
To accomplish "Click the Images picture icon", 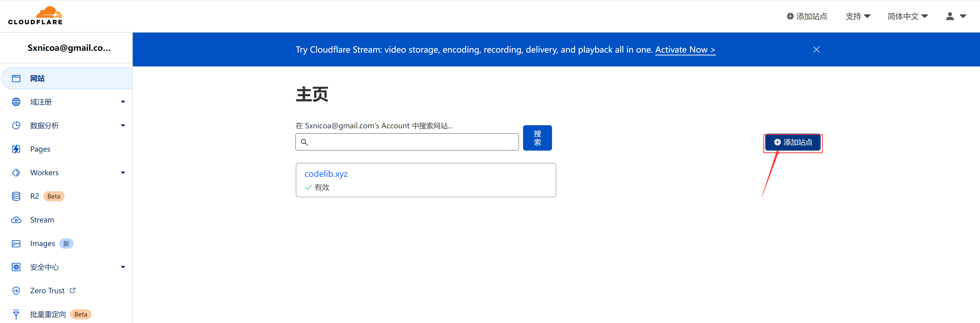I will (16, 243).
